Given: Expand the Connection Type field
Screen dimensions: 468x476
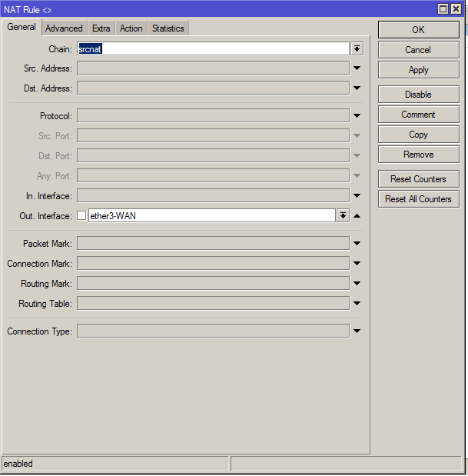Looking at the screenshot, I should pos(357,331).
